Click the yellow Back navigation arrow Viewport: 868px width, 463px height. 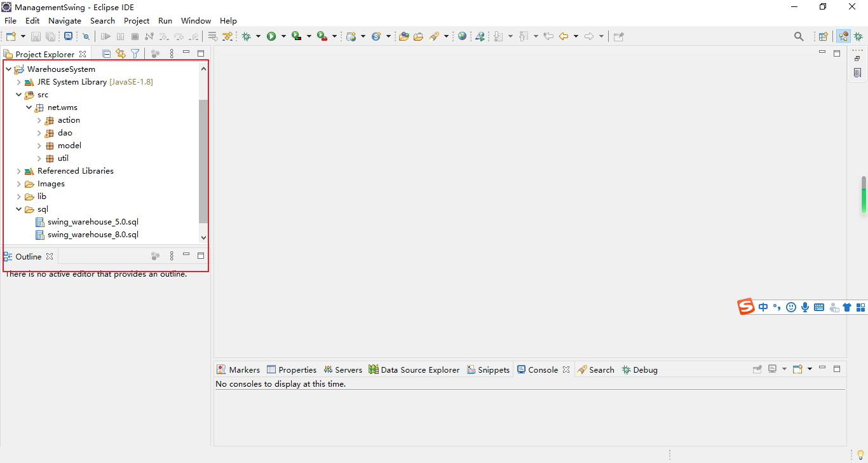point(563,37)
